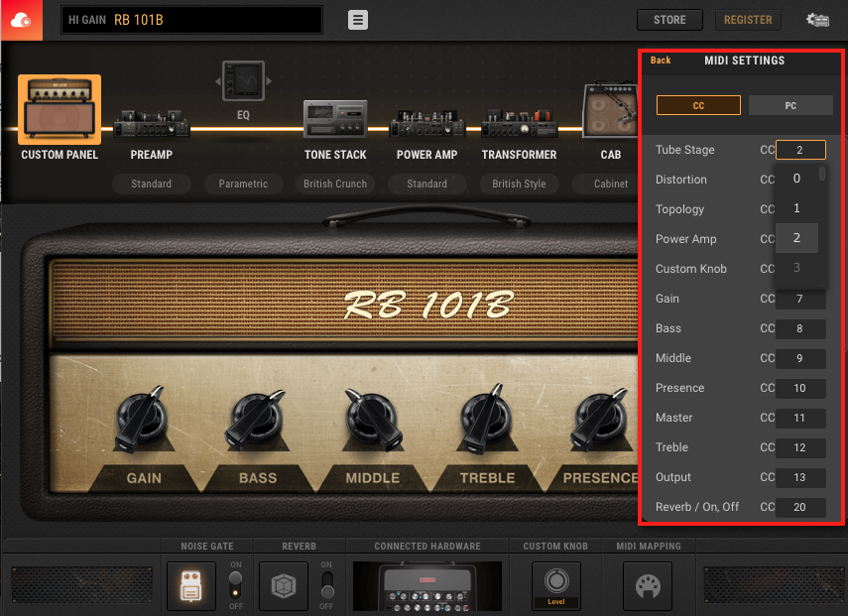The image size is (848, 616).
Task: Select the Preamp module icon
Action: click(x=151, y=122)
